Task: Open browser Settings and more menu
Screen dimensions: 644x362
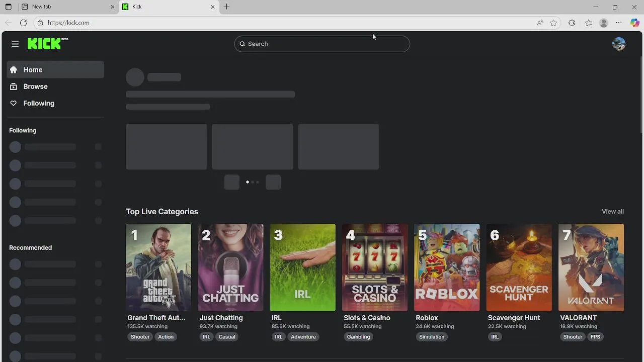Action: pos(619,23)
